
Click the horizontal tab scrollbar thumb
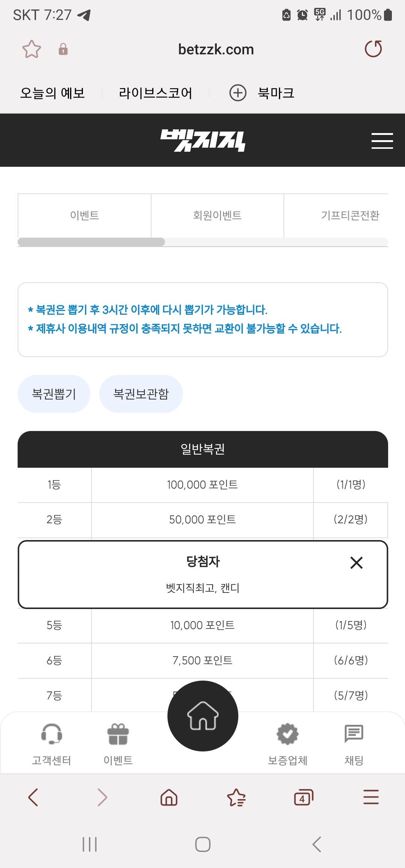pyautogui.click(x=91, y=242)
